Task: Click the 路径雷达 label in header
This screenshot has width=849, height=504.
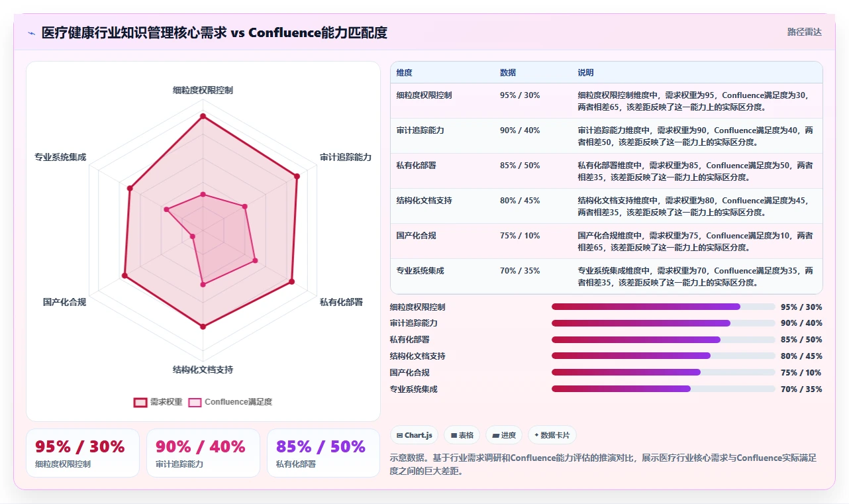Action: pos(804,32)
